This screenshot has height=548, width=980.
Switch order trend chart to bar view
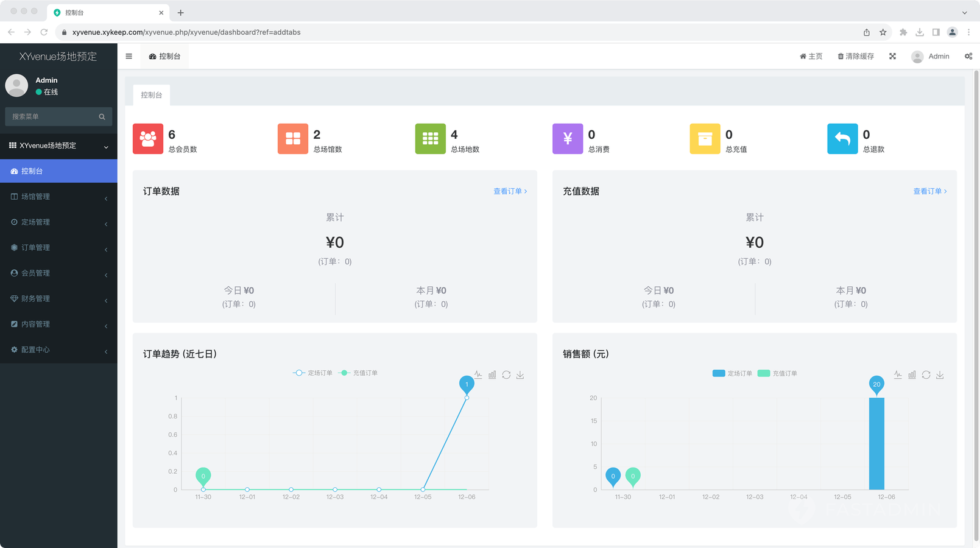pos(492,375)
